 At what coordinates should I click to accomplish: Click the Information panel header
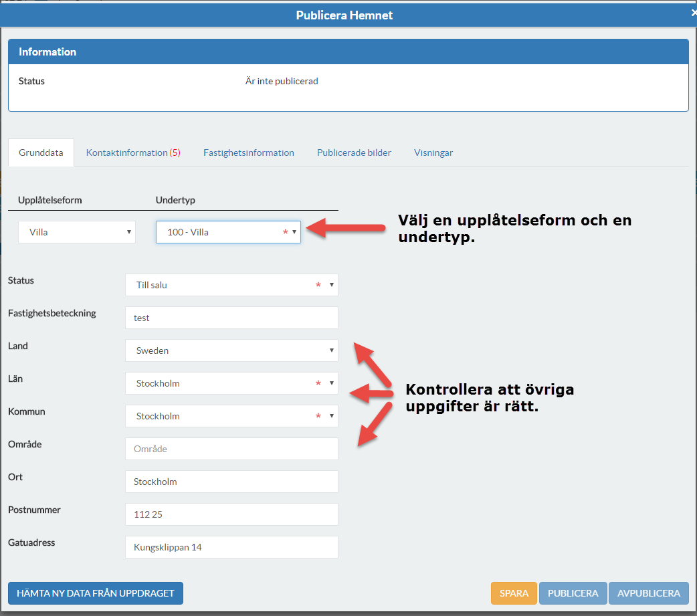pyautogui.click(x=348, y=52)
